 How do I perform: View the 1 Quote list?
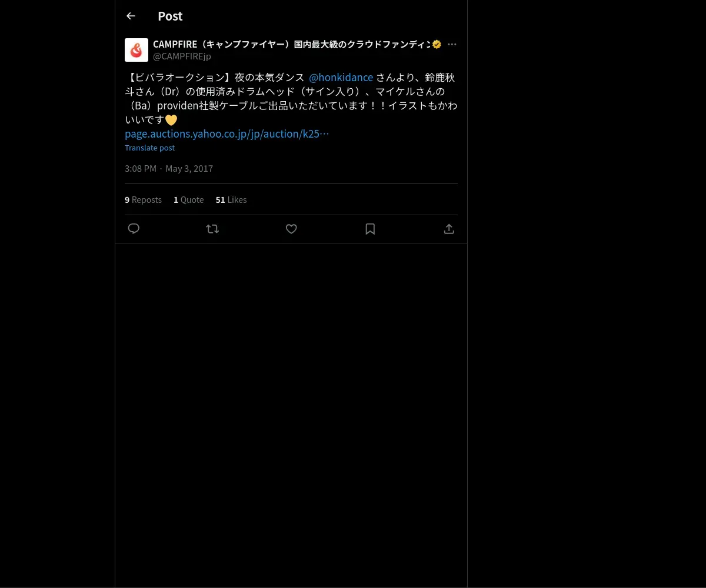tap(189, 200)
